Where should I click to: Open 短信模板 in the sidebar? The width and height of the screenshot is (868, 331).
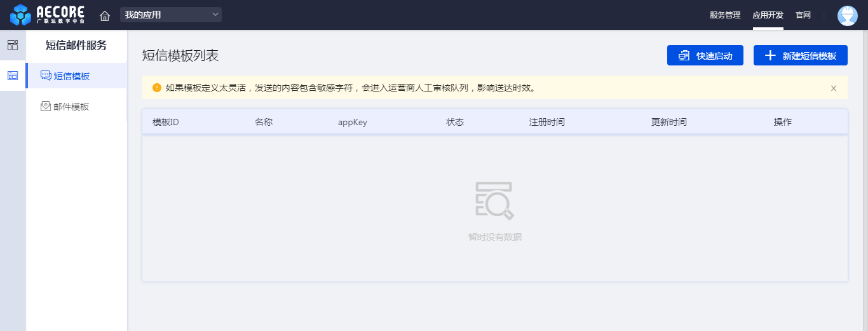(x=71, y=76)
